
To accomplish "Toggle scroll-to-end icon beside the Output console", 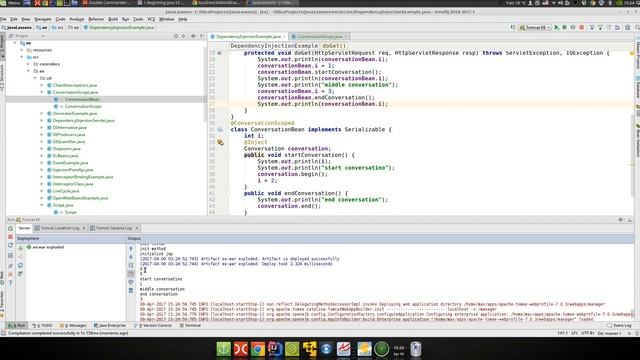I will click(131, 273).
